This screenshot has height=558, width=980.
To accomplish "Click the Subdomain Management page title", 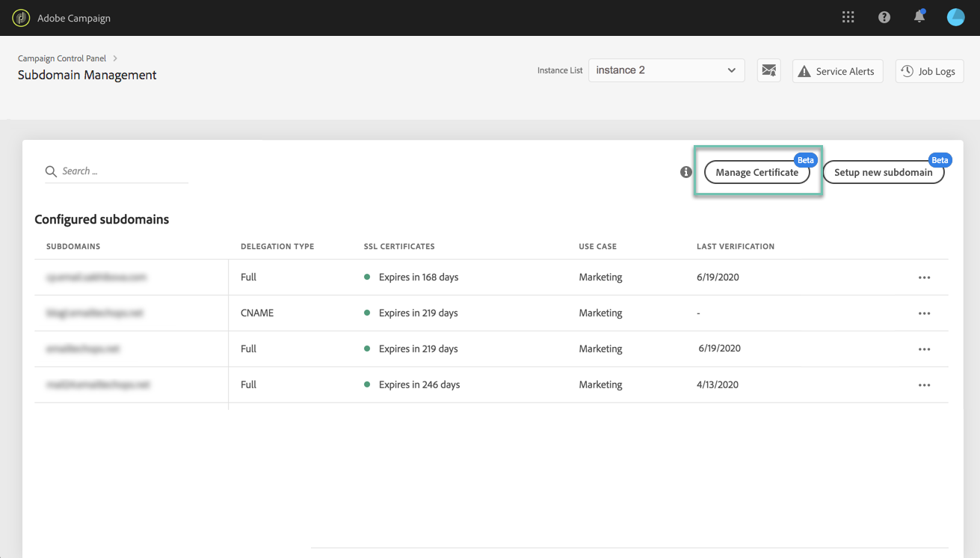I will pos(87,75).
